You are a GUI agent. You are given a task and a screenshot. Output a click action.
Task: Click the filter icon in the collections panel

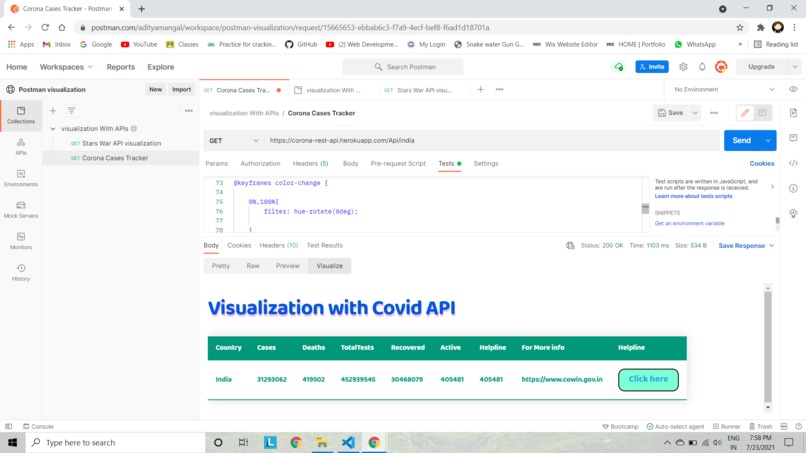71,111
